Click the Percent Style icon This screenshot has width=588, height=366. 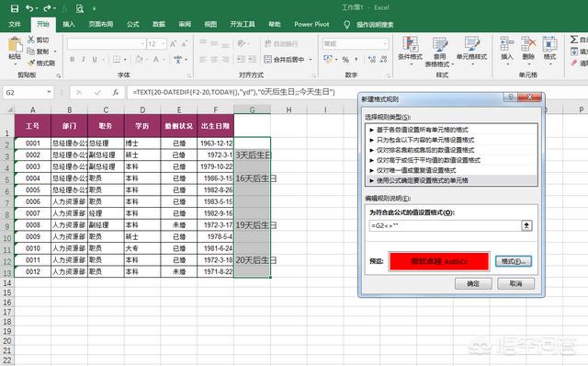point(345,59)
